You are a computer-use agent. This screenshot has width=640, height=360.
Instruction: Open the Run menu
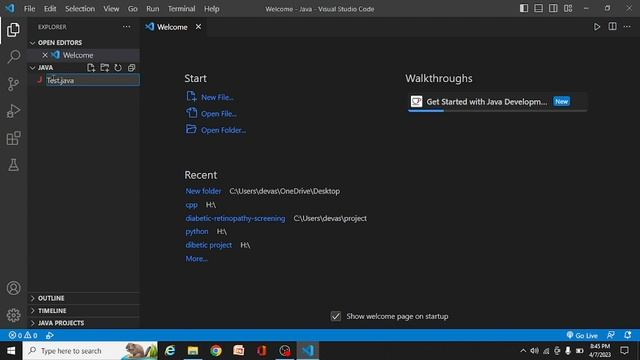pyautogui.click(x=153, y=9)
